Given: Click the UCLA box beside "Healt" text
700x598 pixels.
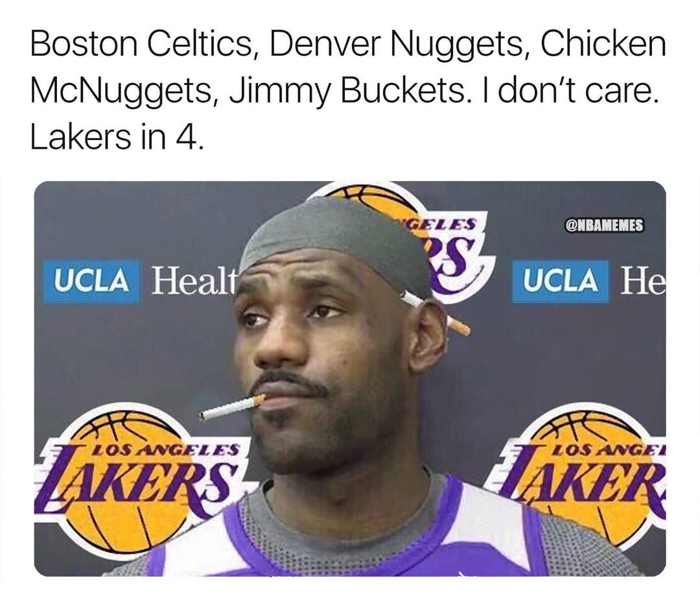Looking at the screenshot, I should pyautogui.click(x=91, y=281).
